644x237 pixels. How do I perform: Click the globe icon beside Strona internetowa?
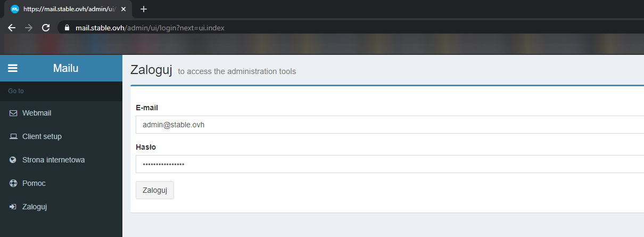(x=13, y=160)
